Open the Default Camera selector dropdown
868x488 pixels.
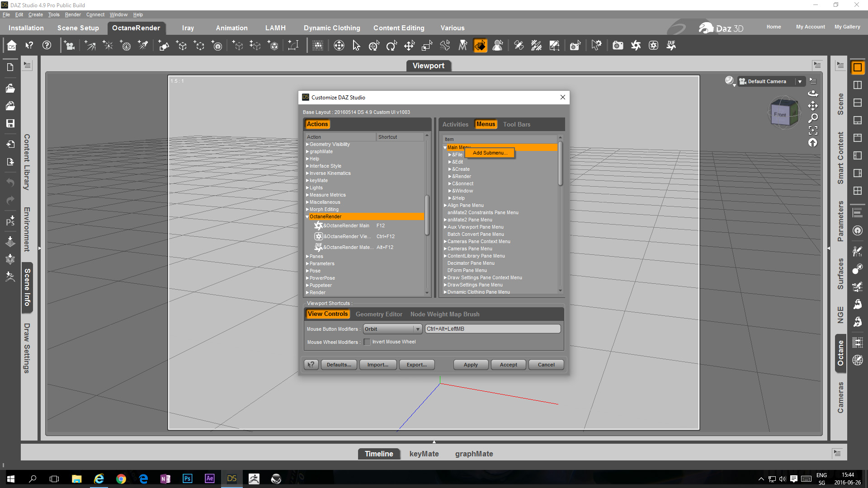(800, 81)
